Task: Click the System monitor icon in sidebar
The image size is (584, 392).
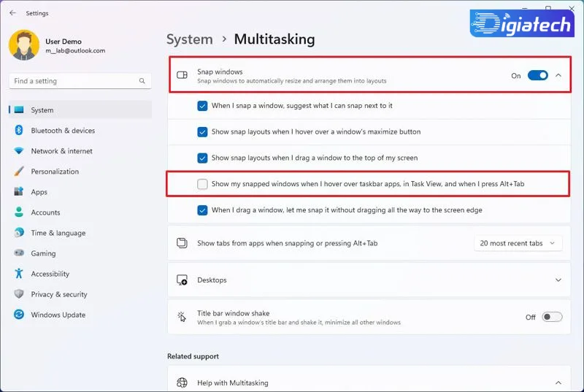Action: coord(19,109)
